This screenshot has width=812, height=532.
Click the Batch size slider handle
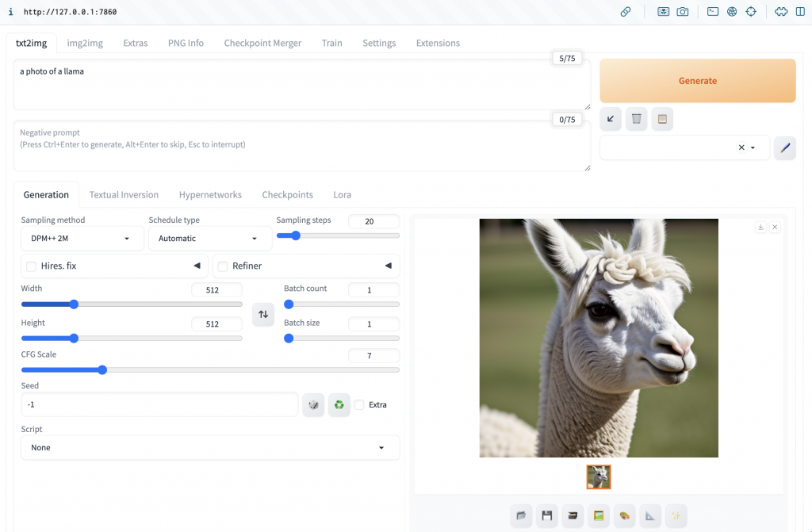coord(289,339)
